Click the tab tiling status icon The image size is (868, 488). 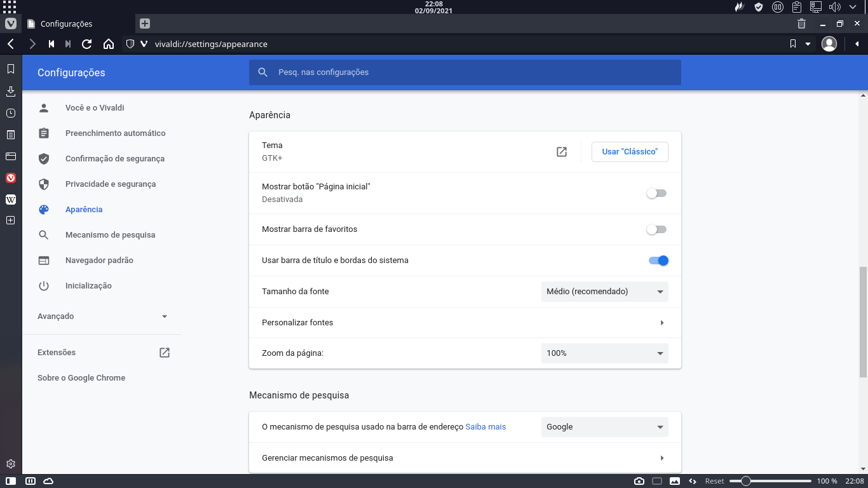(x=29, y=481)
